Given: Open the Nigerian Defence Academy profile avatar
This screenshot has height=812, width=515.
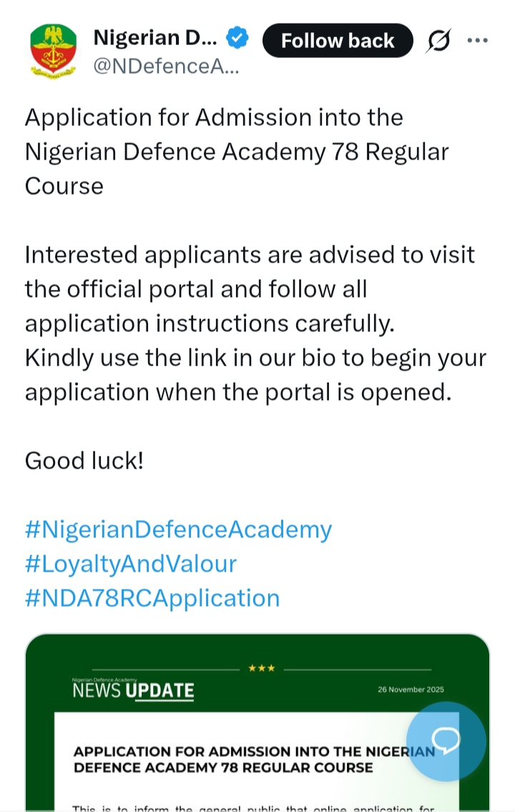Looking at the screenshot, I should (54, 50).
